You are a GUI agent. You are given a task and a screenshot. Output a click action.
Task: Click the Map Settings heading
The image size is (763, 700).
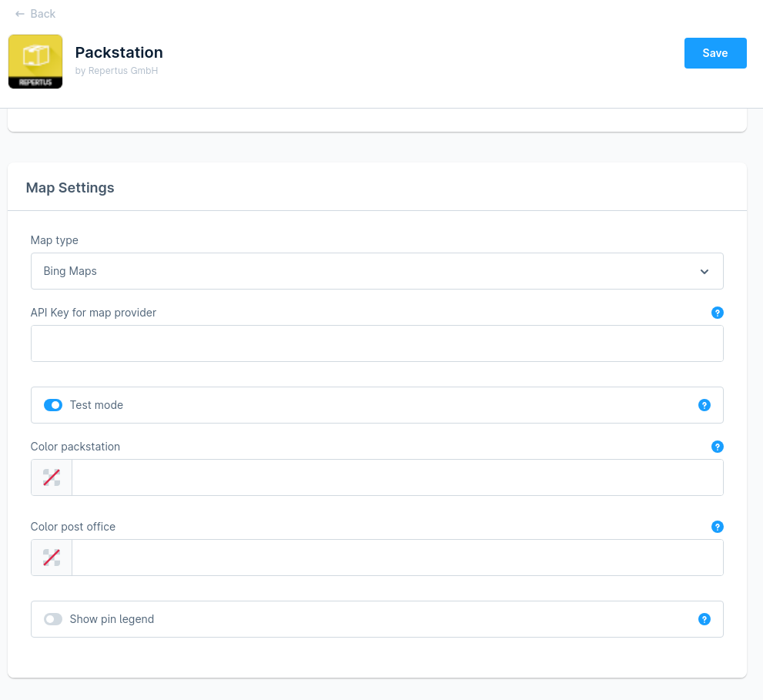[70, 188]
